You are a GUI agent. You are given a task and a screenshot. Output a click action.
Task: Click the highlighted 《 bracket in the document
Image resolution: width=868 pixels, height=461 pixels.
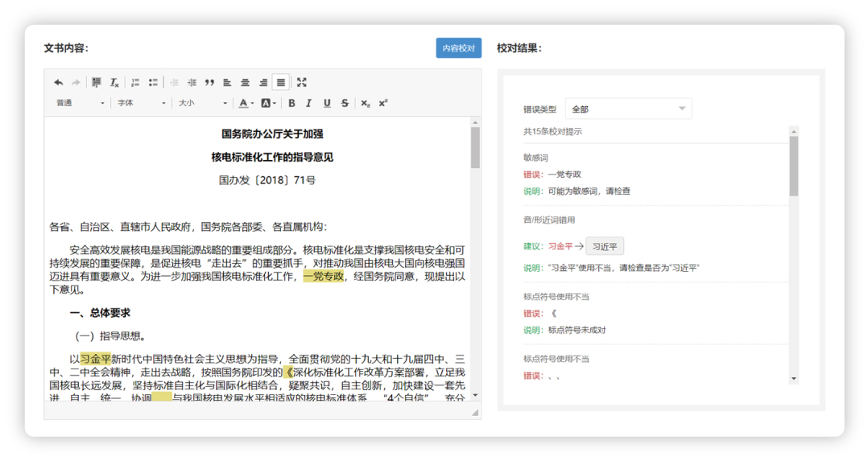[288, 372]
